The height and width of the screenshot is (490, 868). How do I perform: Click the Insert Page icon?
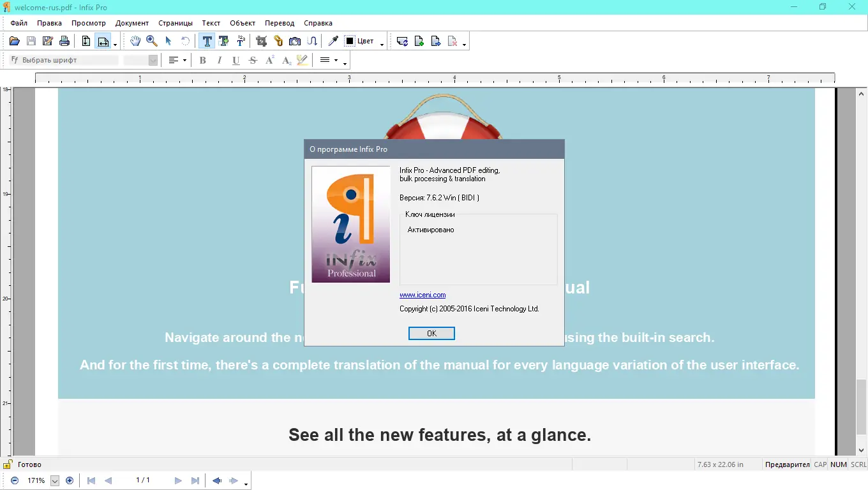tap(419, 41)
